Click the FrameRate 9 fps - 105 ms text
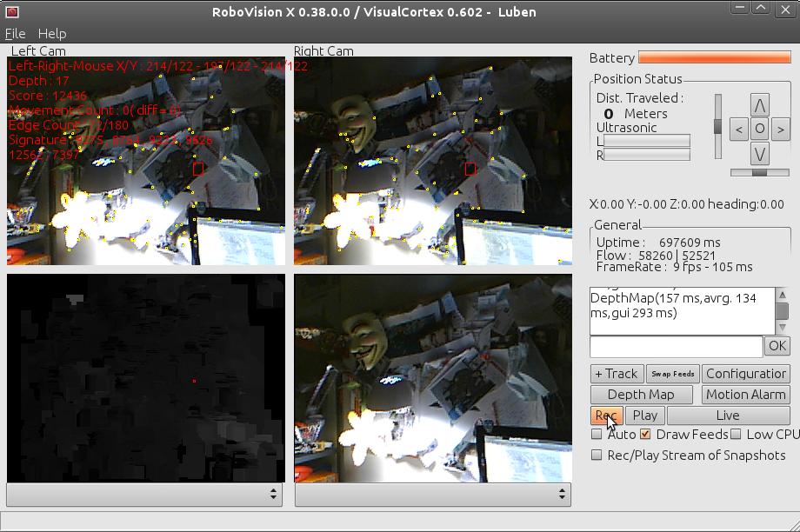This screenshot has width=800, height=532. tap(674, 267)
